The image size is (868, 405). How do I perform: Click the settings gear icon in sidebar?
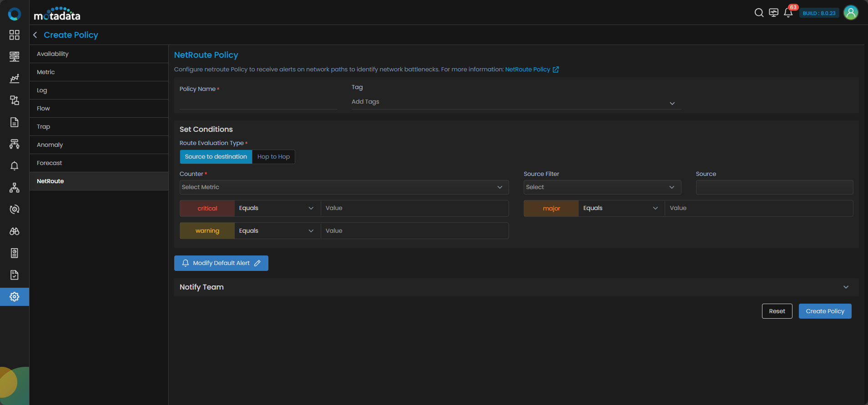click(x=15, y=297)
